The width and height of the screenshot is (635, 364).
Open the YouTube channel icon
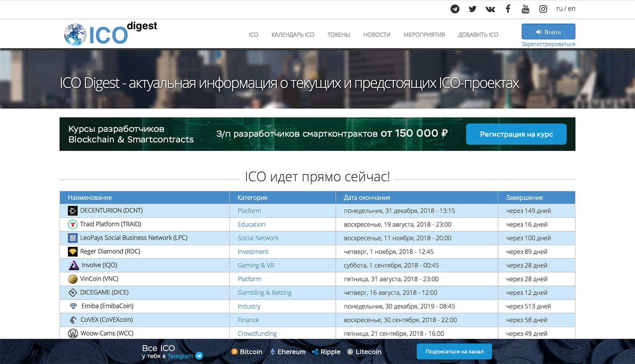[x=525, y=9]
